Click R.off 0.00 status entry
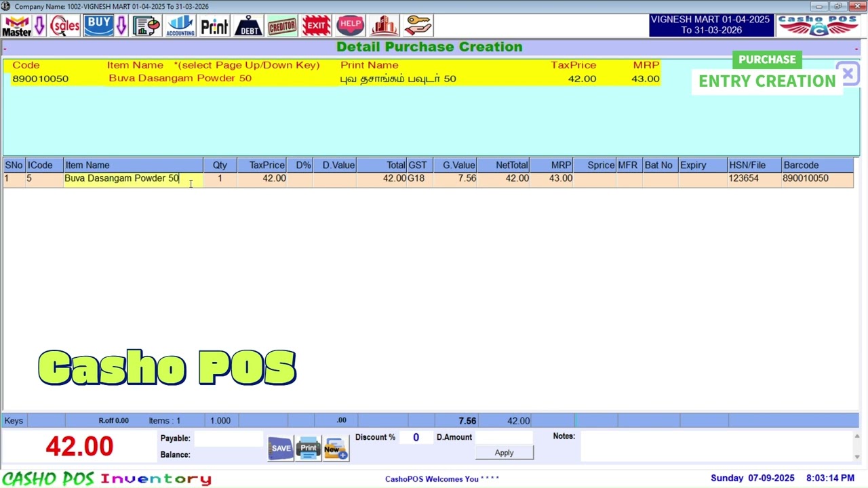Viewport: 868px width, 488px height. 113,421
